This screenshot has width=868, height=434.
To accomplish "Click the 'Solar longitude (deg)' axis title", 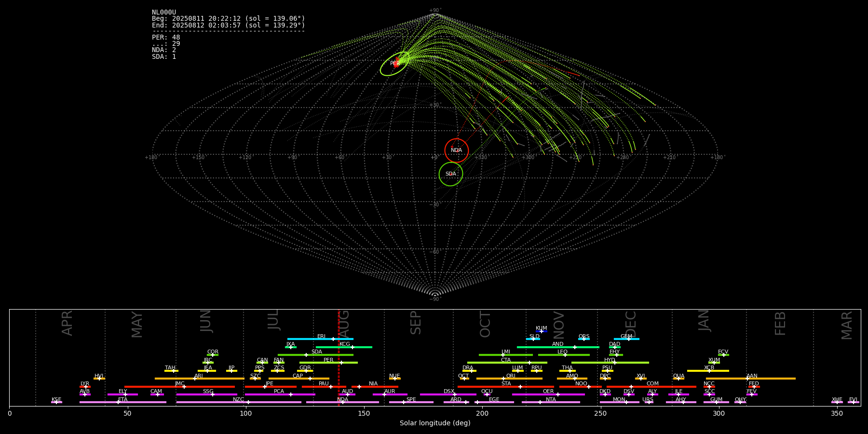I will [x=435, y=423].
